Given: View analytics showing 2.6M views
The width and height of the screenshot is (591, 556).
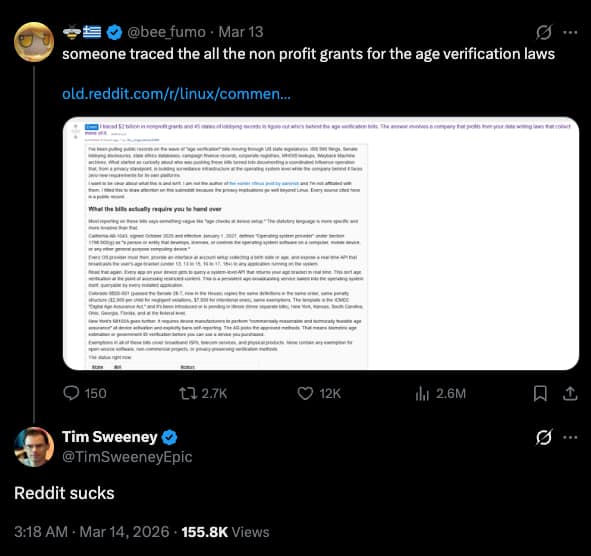Looking at the screenshot, I should tap(440, 393).
